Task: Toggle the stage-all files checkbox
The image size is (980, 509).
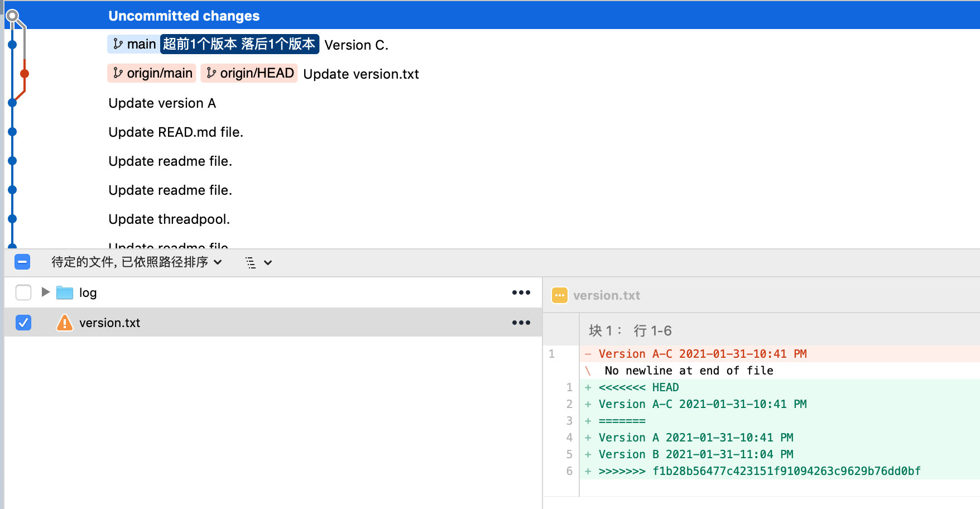Action: click(x=22, y=262)
